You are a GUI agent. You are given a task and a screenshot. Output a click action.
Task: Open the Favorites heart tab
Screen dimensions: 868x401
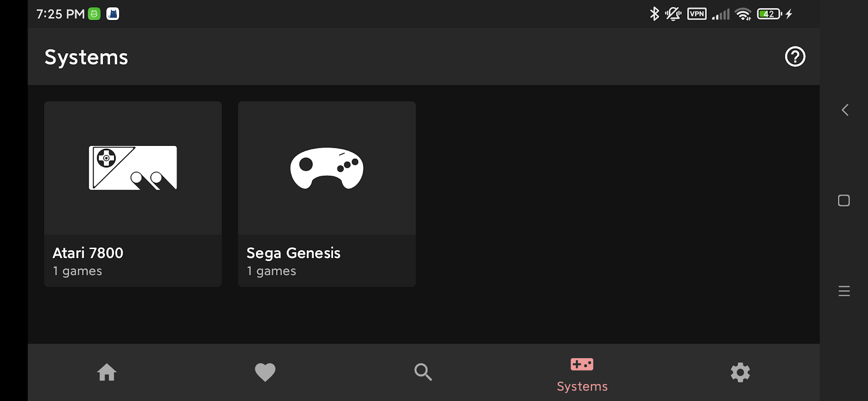click(265, 372)
